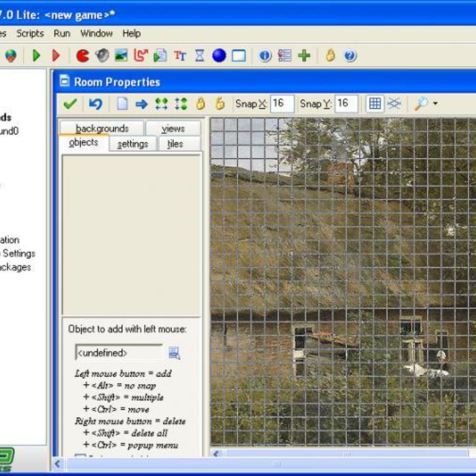
Task: Create a script with document-play icon
Action: [x=160, y=56]
